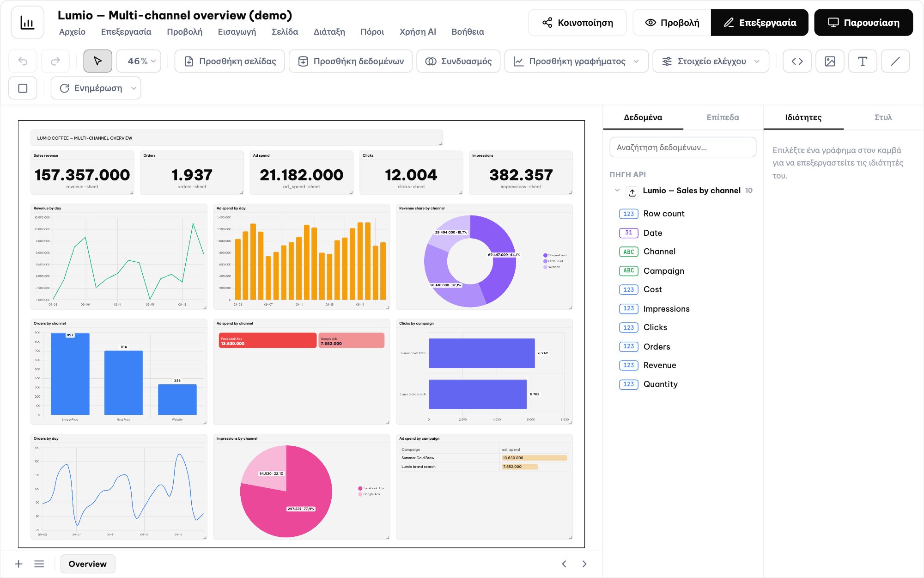Open the page list icon at bottom
The image size is (924, 578).
click(x=39, y=564)
